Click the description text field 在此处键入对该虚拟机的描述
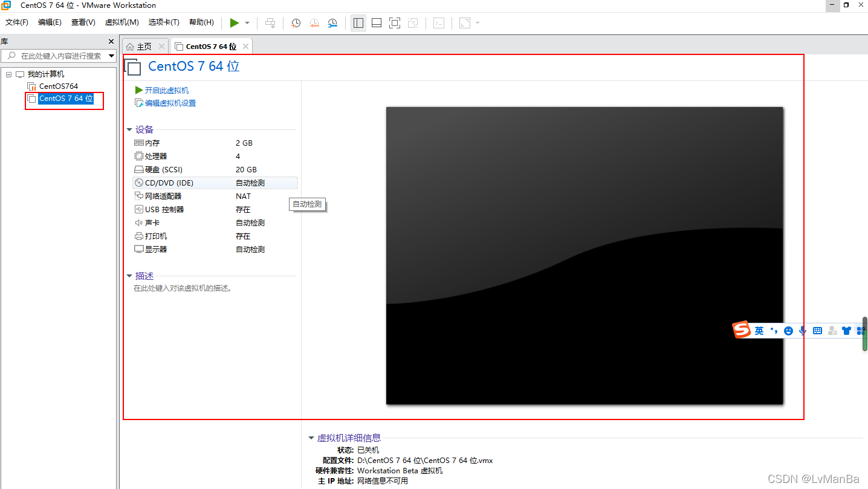 tap(183, 289)
